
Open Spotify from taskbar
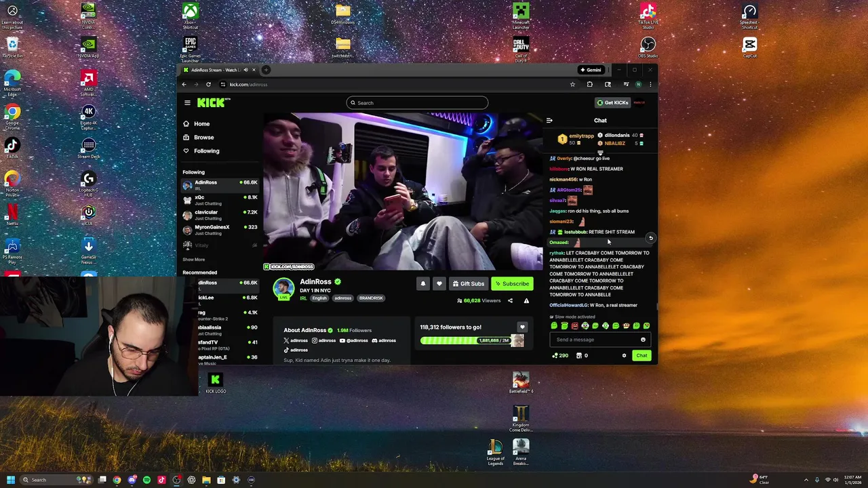click(x=147, y=480)
